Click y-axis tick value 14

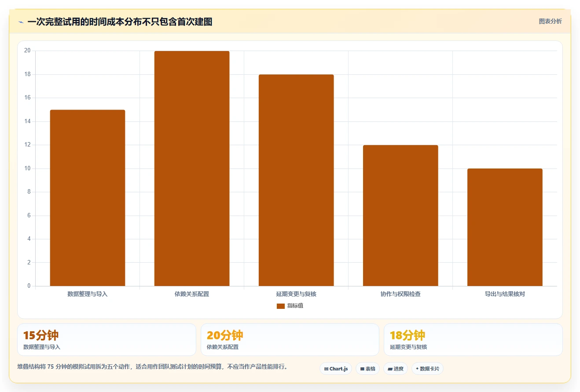pyautogui.click(x=28, y=121)
